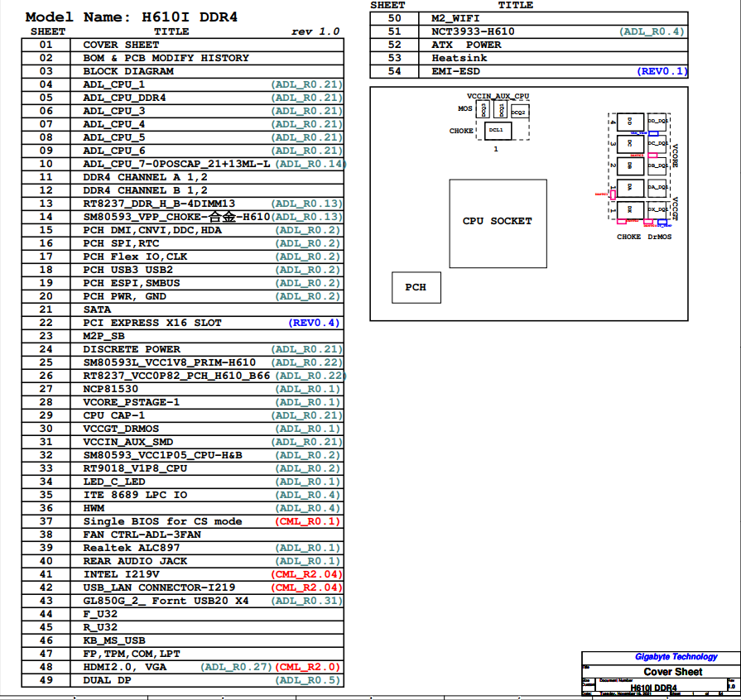Image resolution: width=741 pixels, height=700 pixels.
Task: Select "NCT3933-H610" title
Action: coord(473,31)
